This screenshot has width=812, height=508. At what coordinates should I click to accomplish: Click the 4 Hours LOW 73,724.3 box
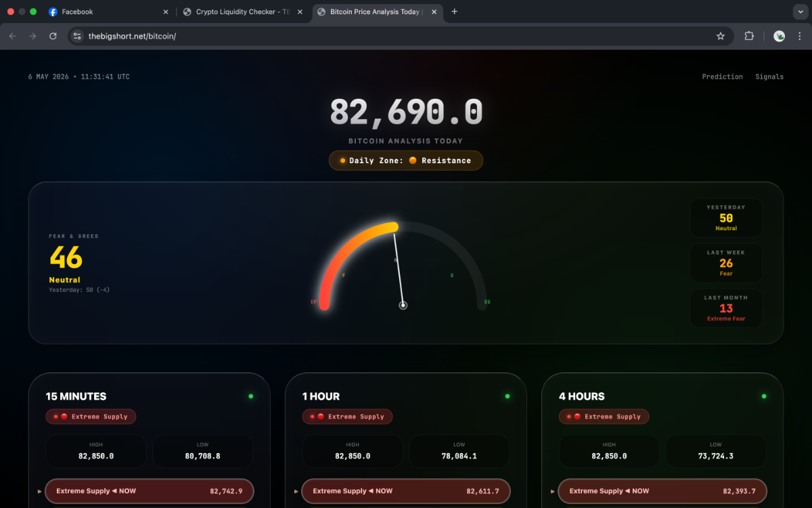(716, 451)
